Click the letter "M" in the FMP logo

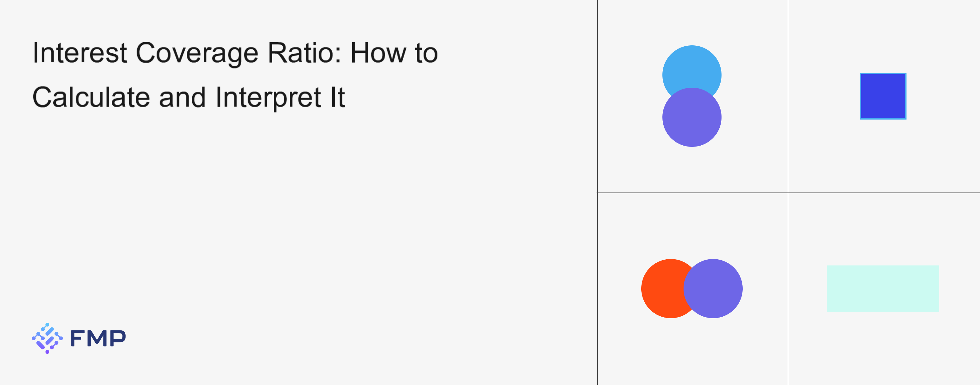click(x=98, y=338)
